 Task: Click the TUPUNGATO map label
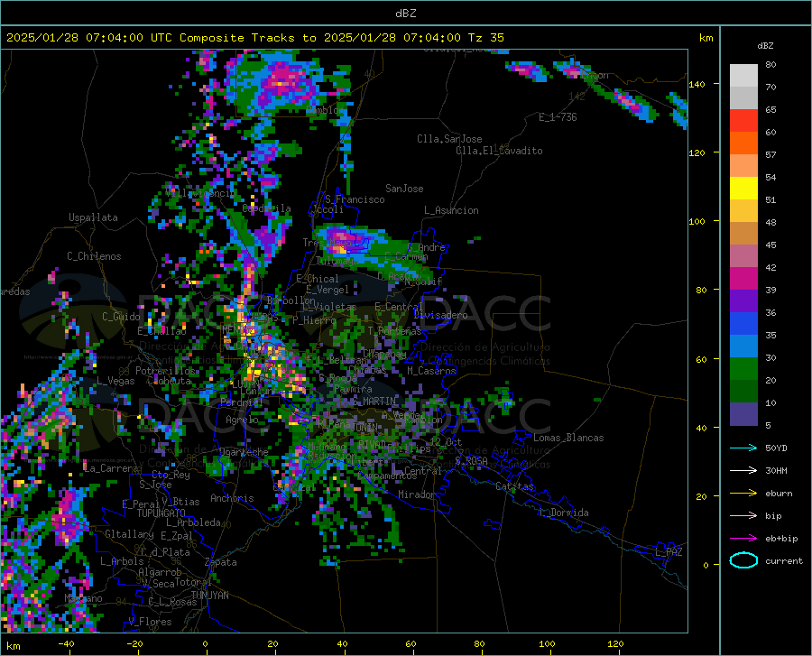click(161, 513)
